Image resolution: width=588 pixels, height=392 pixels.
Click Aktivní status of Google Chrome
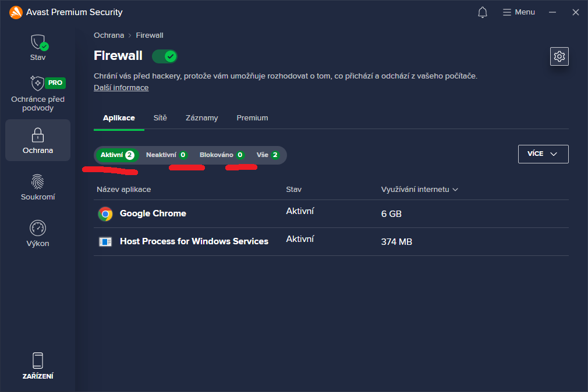tap(300, 211)
